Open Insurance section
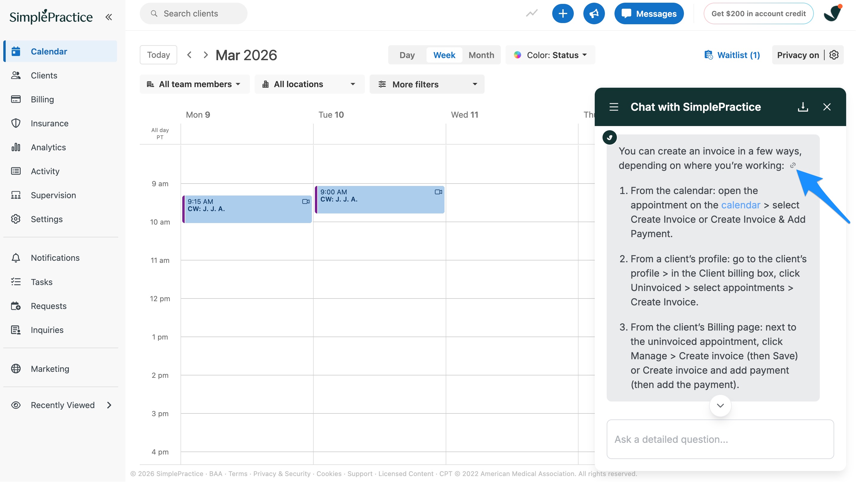 pos(60,123)
